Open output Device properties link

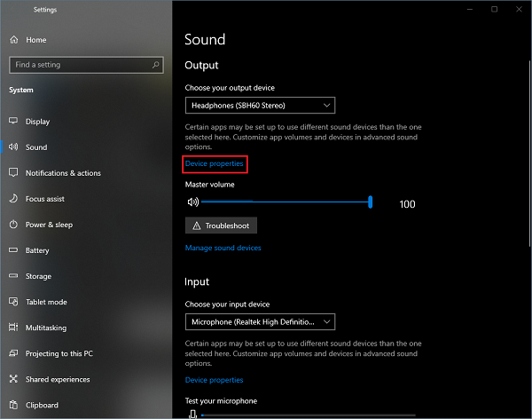214,164
